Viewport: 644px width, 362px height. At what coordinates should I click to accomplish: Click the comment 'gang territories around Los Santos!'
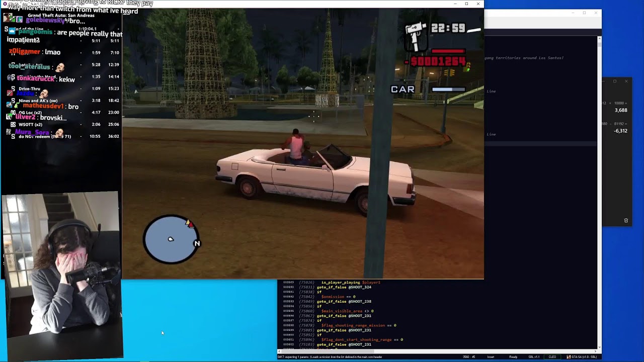(x=524, y=58)
